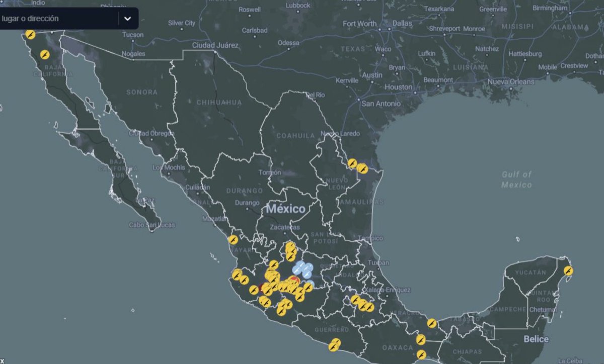Viewport: 604px width, 364px height.
Task: Click the 'COAHUILA' state label
Action: pos(295,135)
